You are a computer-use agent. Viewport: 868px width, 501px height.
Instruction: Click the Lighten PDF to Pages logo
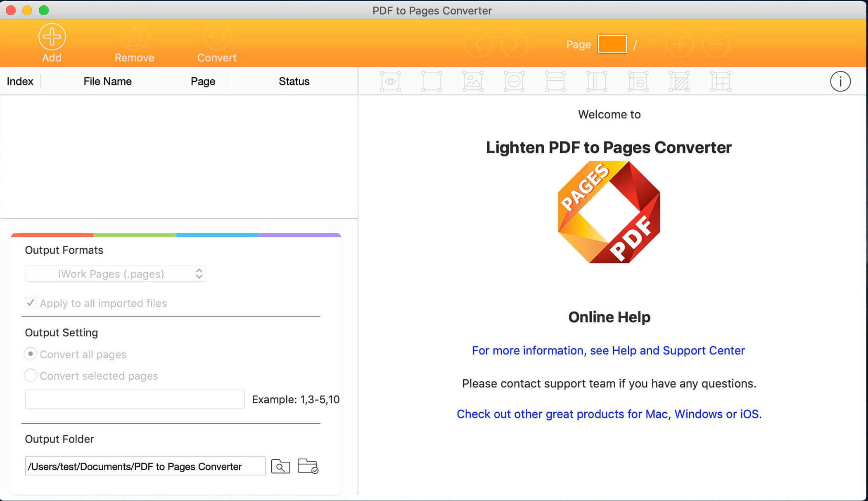coord(609,212)
